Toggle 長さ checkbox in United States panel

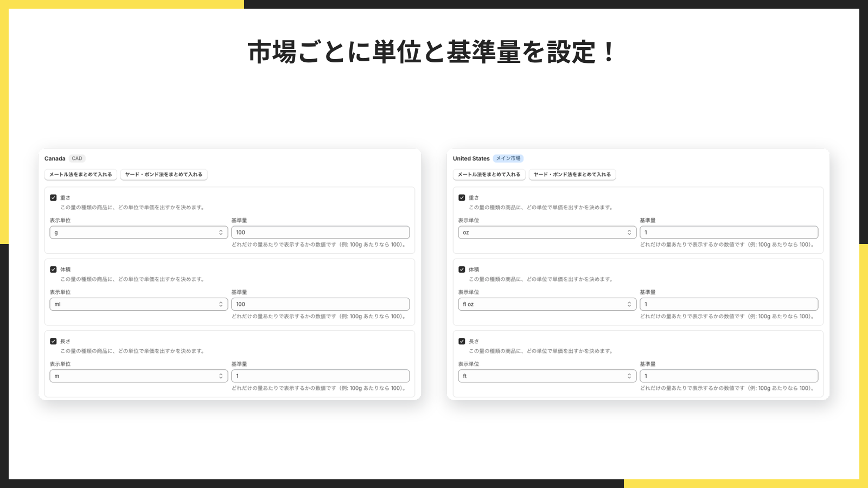point(462,342)
